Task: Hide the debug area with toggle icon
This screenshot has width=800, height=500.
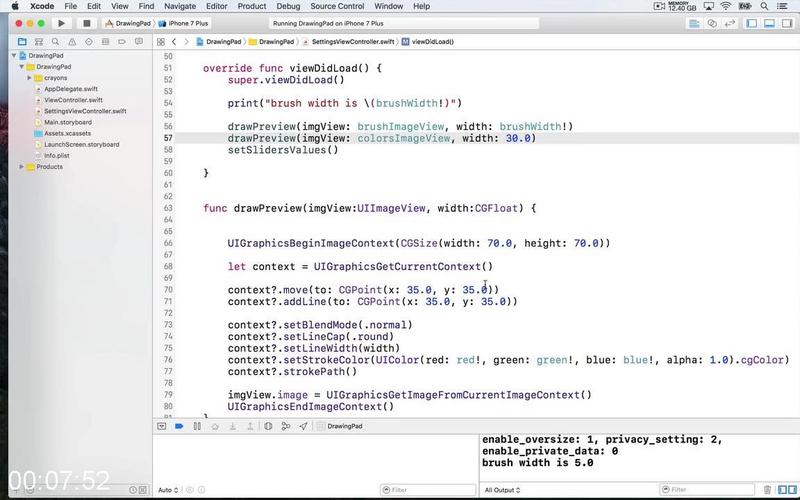Action: point(162,426)
